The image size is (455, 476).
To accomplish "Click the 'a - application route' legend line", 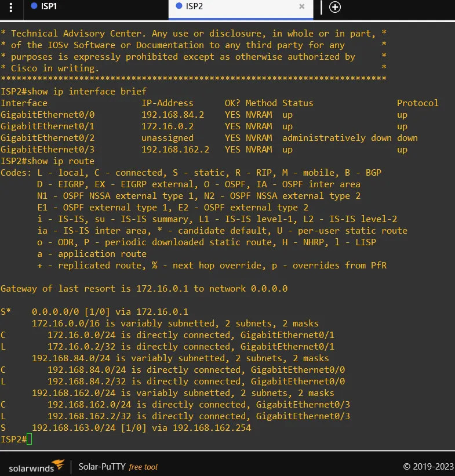I will (x=92, y=254).
